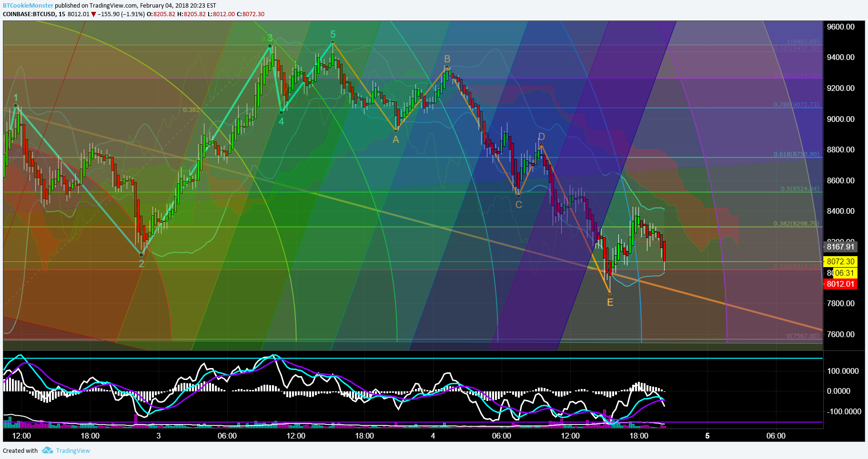
Task: Click the 100.0000 indicator axis label
Action: click(843, 371)
